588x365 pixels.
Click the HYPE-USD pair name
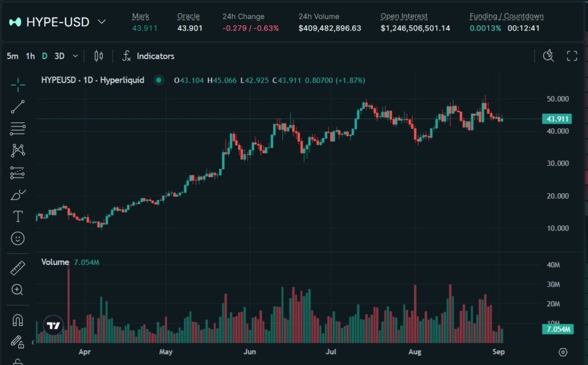tap(58, 22)
